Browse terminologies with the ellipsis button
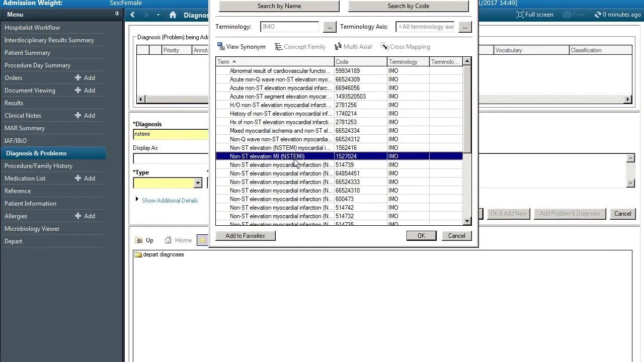 click(330, 27)
